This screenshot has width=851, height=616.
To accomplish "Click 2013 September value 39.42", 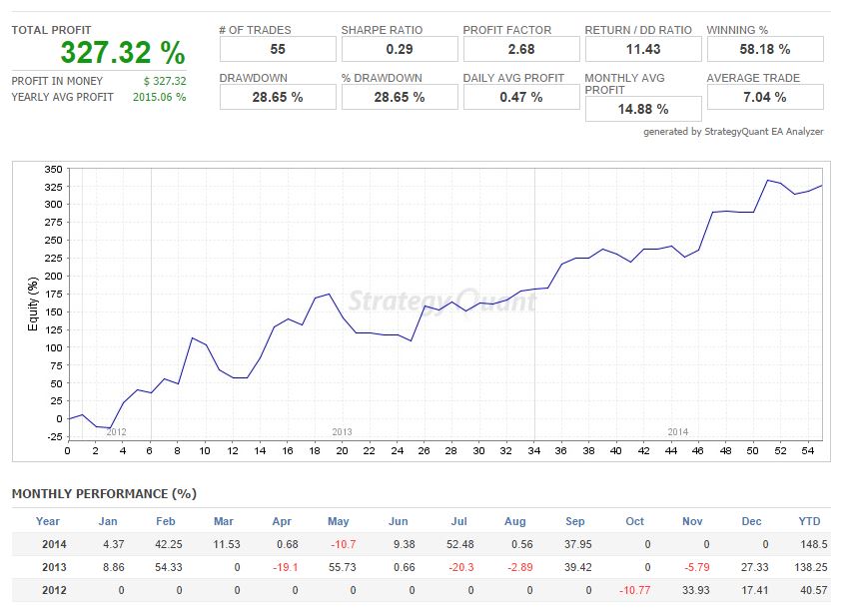I will [578, 568].
